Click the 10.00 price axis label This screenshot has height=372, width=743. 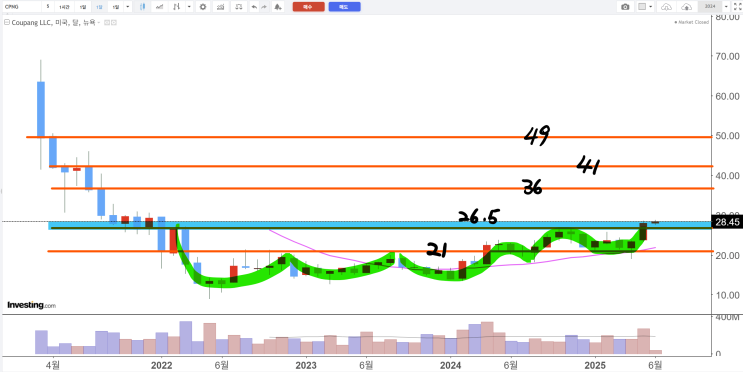click(x=727, y=295)
